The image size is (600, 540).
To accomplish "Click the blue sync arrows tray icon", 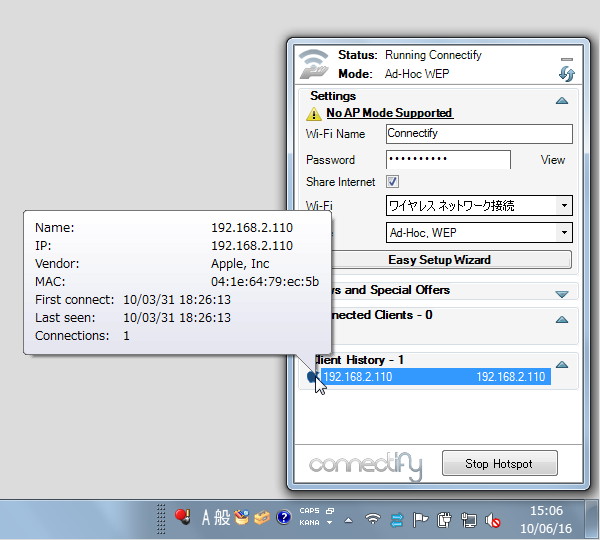I will pyautogui.click(x=397, y=520).
